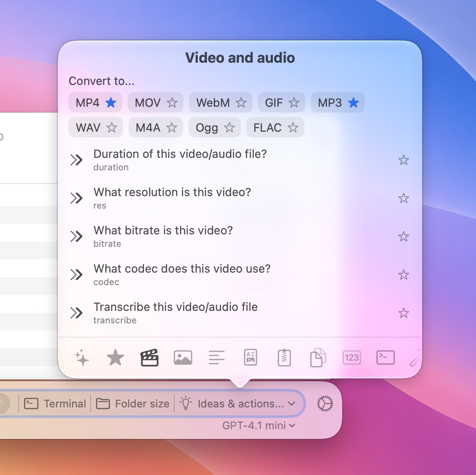Click the chevrons icon beside the codec action
Image resolution: width=476 pixels, height=475 pixels.
76,274
